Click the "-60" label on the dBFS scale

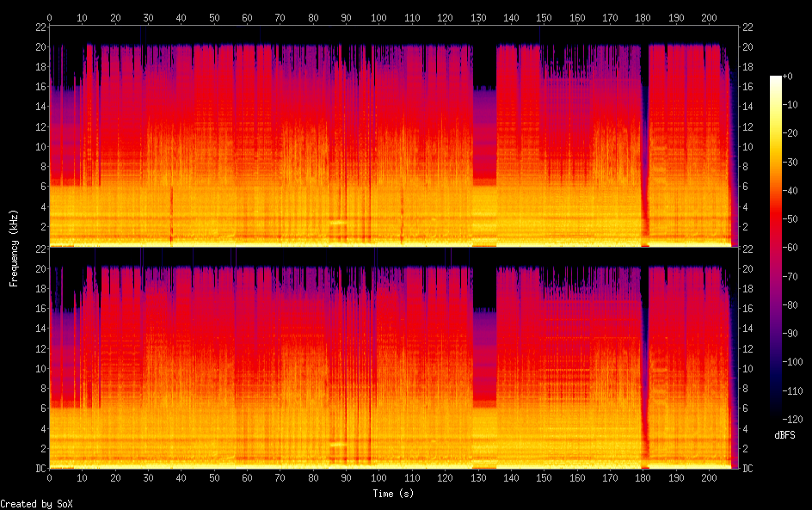788,248
